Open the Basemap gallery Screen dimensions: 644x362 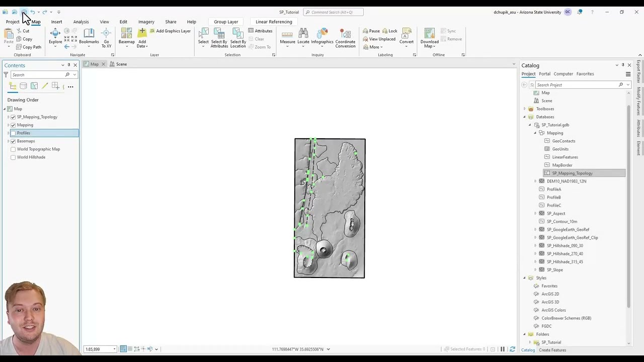coord(127,38)
